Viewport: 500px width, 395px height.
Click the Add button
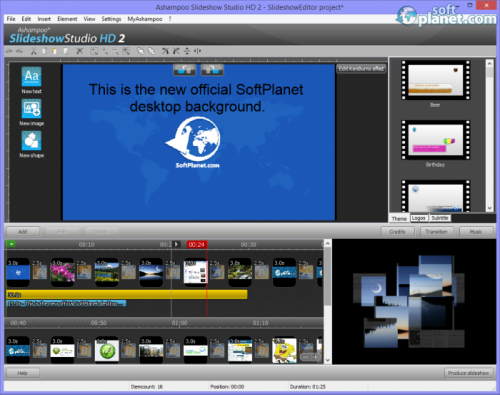pyautogui.click(x=23, y=232)
